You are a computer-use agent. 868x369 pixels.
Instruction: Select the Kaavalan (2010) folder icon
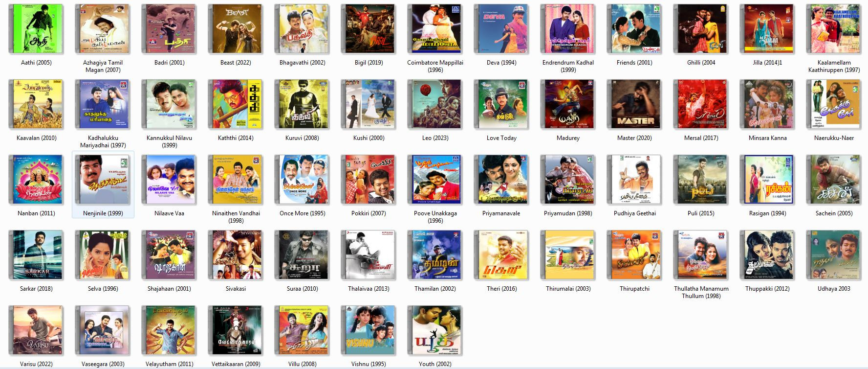point(36,105)
